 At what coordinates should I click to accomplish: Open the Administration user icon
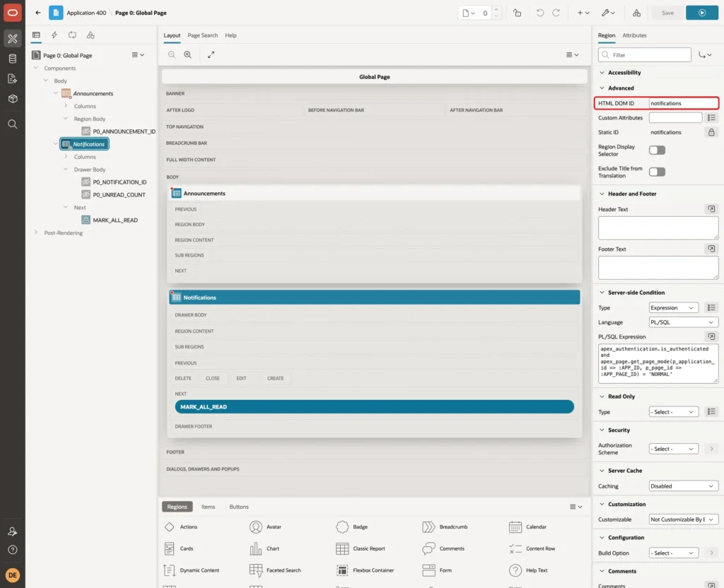click(x=13, y=531)
